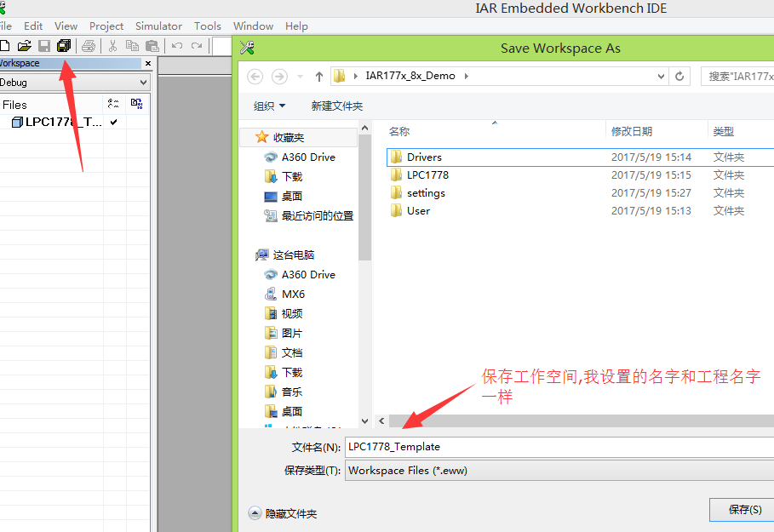Click 这台电脑 in navigation pane
The width and height of the screenshot is (774, 532).
click(284, 255)
